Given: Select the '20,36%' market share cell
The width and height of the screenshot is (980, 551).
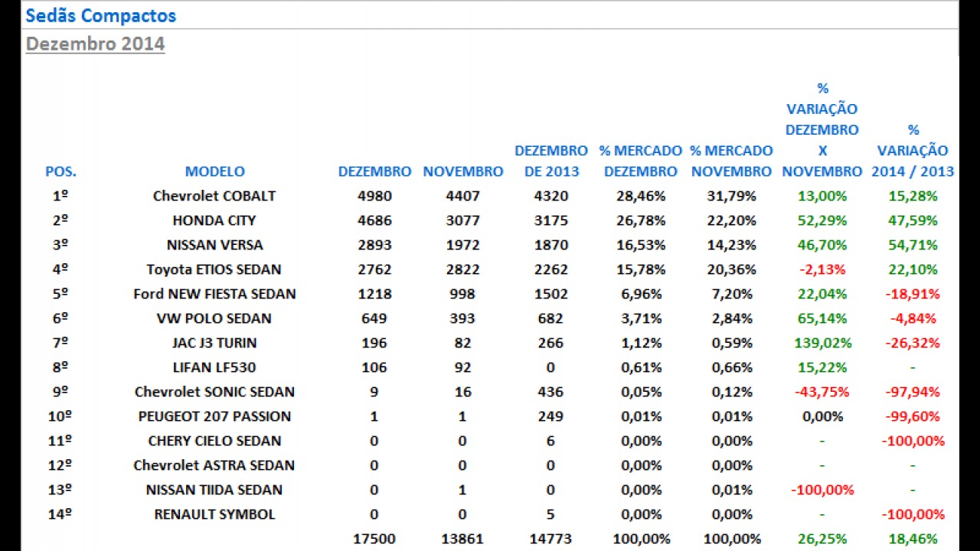Looking at the screenshot, I should click(x=731, y=269).
